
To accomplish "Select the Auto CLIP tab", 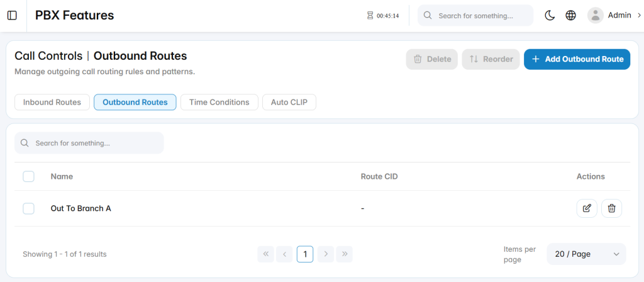I will coord(289,103).
